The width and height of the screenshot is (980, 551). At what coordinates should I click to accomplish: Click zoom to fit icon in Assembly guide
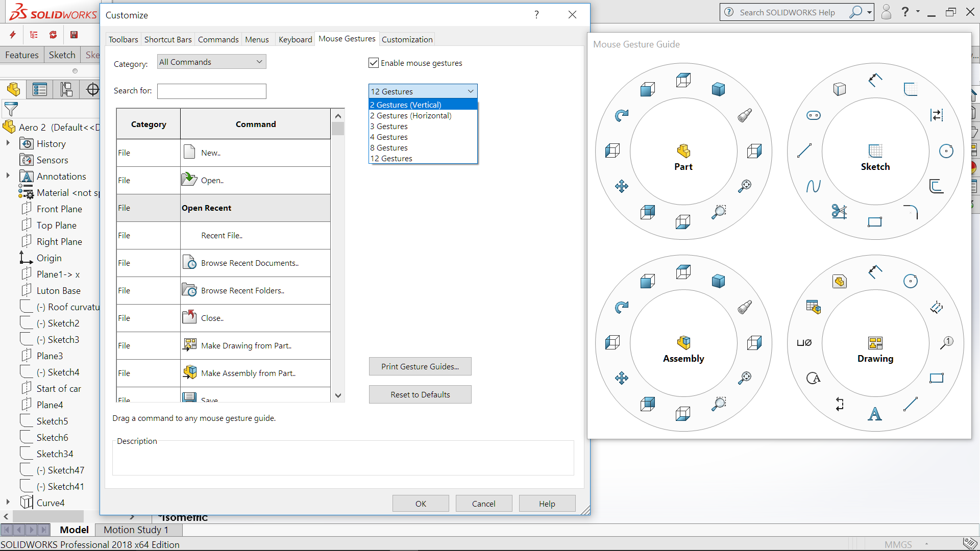point(745,378)
